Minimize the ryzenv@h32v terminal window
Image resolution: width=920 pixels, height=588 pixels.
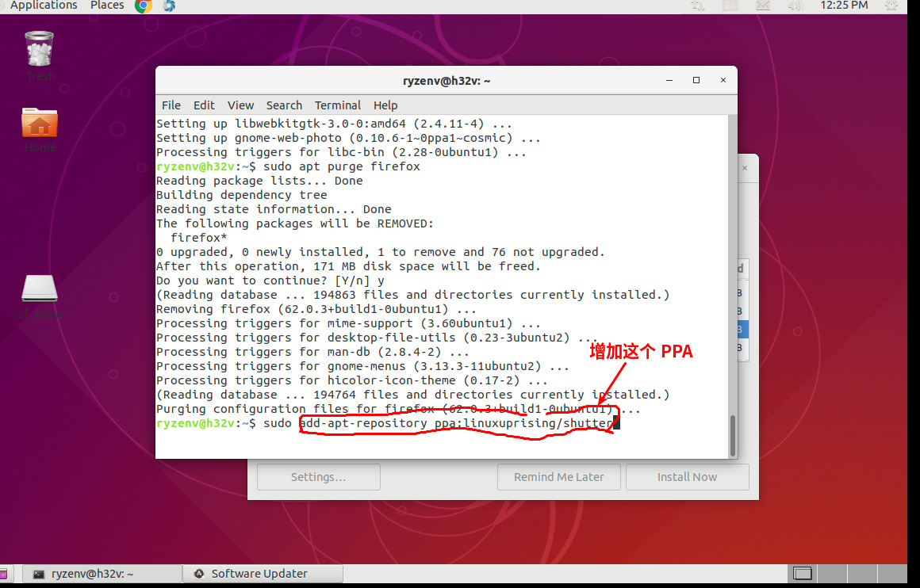point(669,80)
